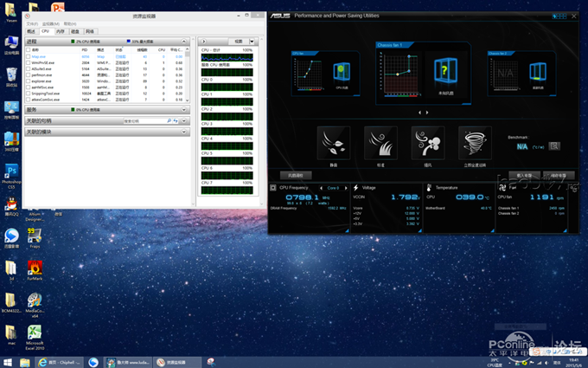Screen dimensions: 588x368
Task: Select the Silent fan mode icon
Action: pos(334,143)
